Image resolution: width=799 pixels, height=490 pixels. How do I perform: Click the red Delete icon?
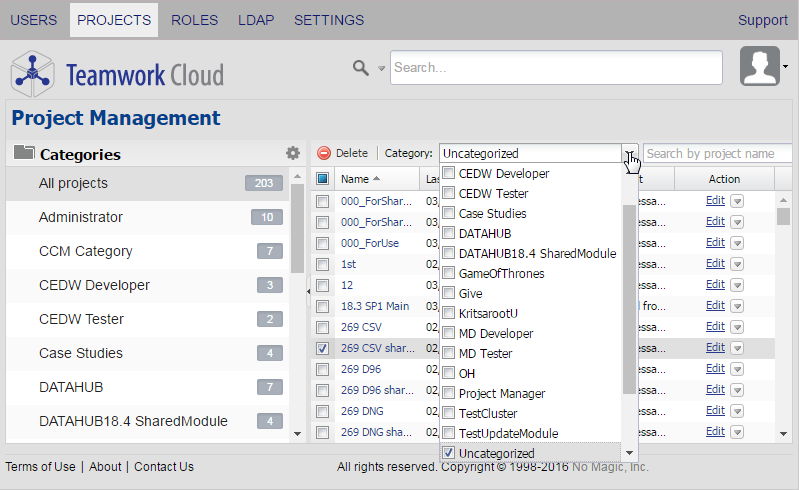tap(324, 154)
